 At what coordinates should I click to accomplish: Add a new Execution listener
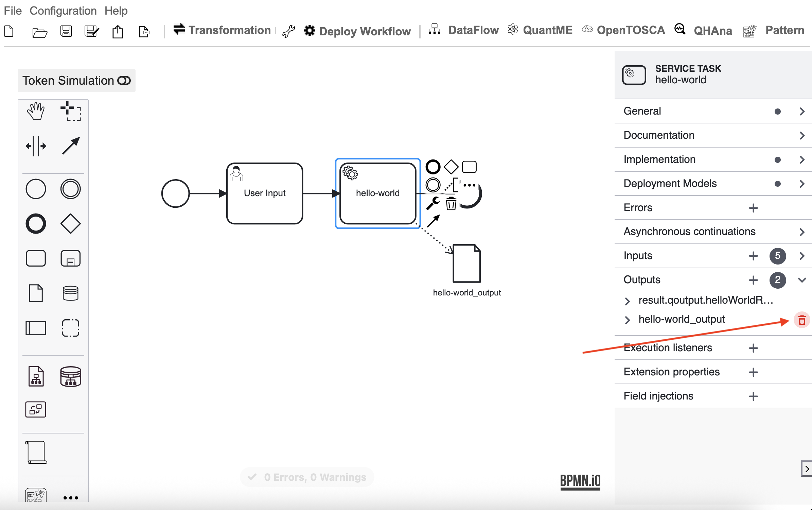[x=753, y=348]
